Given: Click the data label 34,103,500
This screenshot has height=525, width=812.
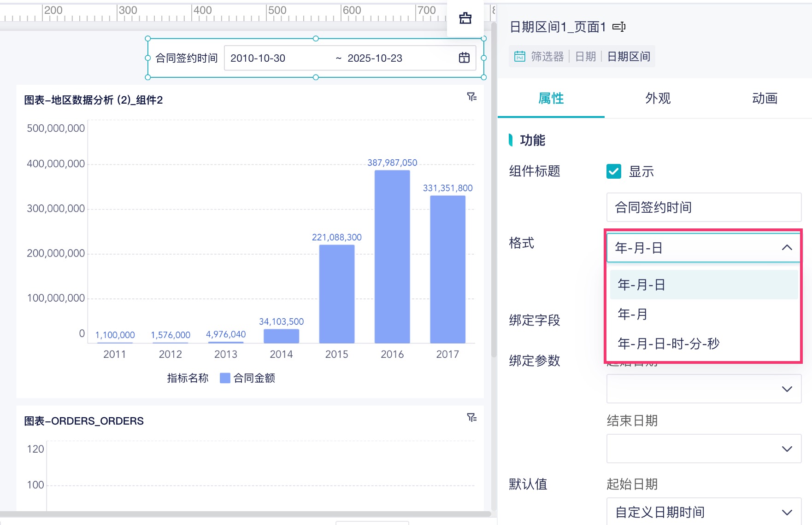Looking at the screenshot, I should (x=281, y=321).
